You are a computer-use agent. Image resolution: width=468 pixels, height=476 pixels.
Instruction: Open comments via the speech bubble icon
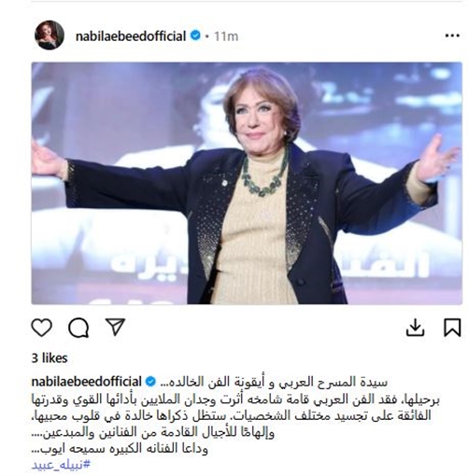(78, 328)
